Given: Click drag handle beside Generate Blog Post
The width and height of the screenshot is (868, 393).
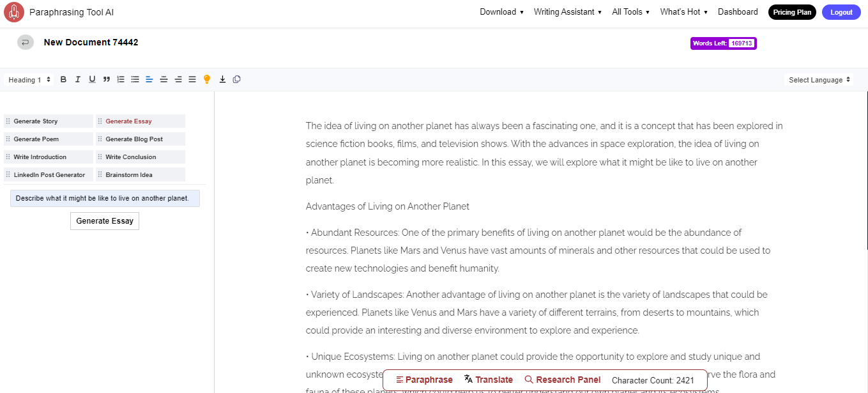Looking at the screenshot, I should [100, 139].
